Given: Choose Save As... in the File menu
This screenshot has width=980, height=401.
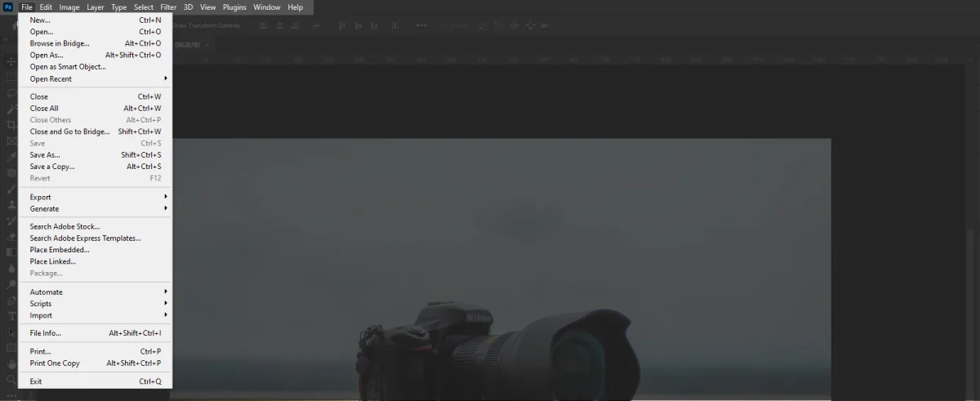Looking at the screenshot, I should tap(45, 155).
